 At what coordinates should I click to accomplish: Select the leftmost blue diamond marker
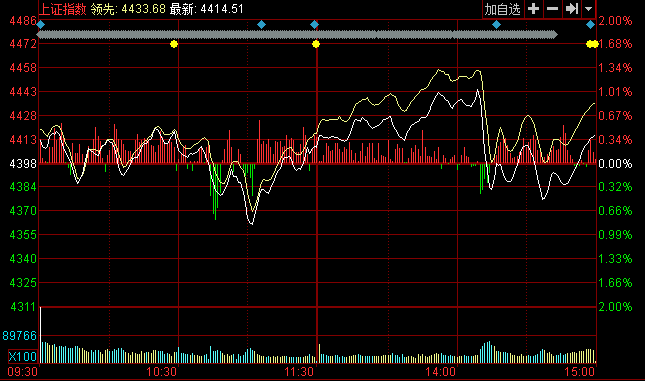[x=40, y=25]
